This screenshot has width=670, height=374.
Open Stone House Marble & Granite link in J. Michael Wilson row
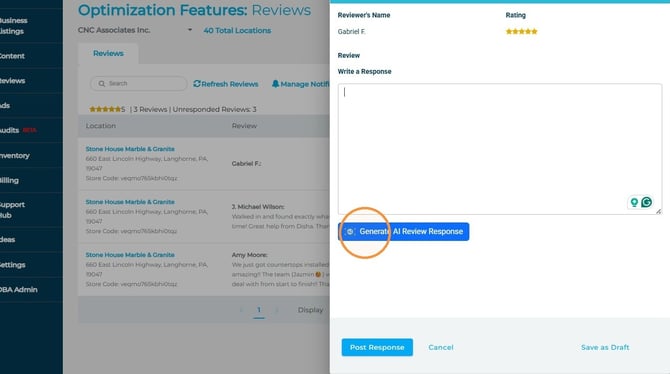coord(130,202)
